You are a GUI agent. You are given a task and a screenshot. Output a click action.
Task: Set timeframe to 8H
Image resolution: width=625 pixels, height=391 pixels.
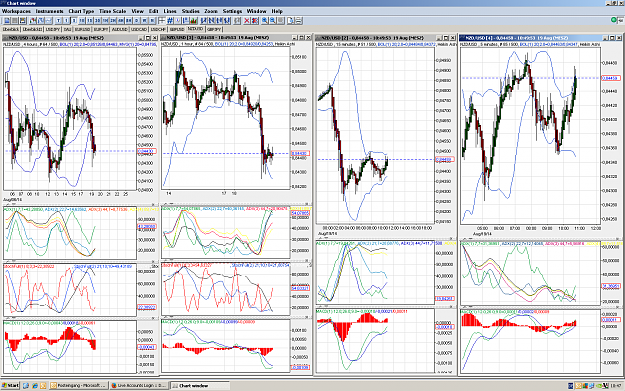[128, 20]
